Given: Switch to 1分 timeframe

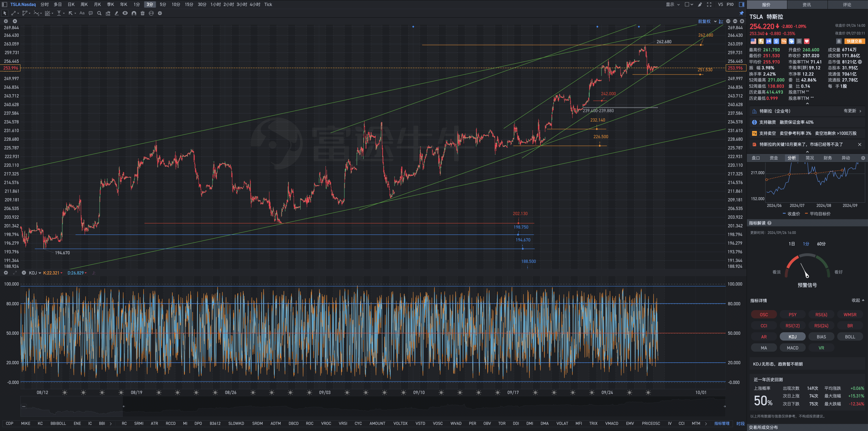Looking at the screenshot, I should coord(137,5).
